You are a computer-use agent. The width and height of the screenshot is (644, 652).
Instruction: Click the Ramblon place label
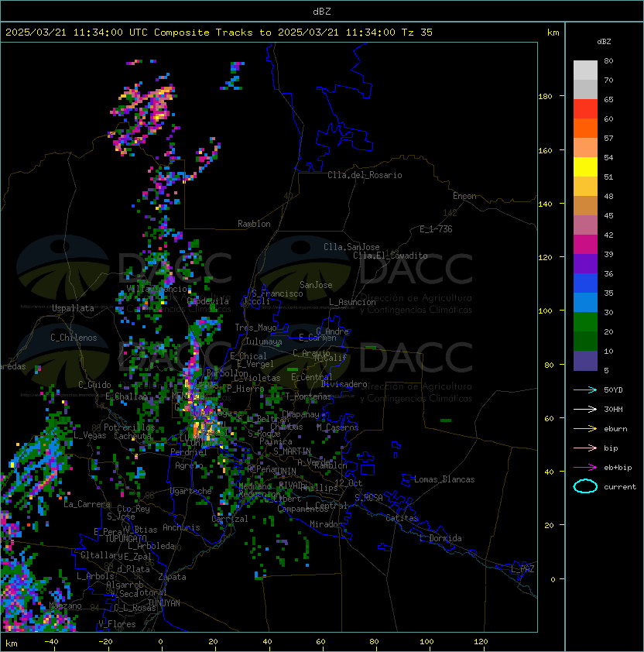tap(254, 224)
